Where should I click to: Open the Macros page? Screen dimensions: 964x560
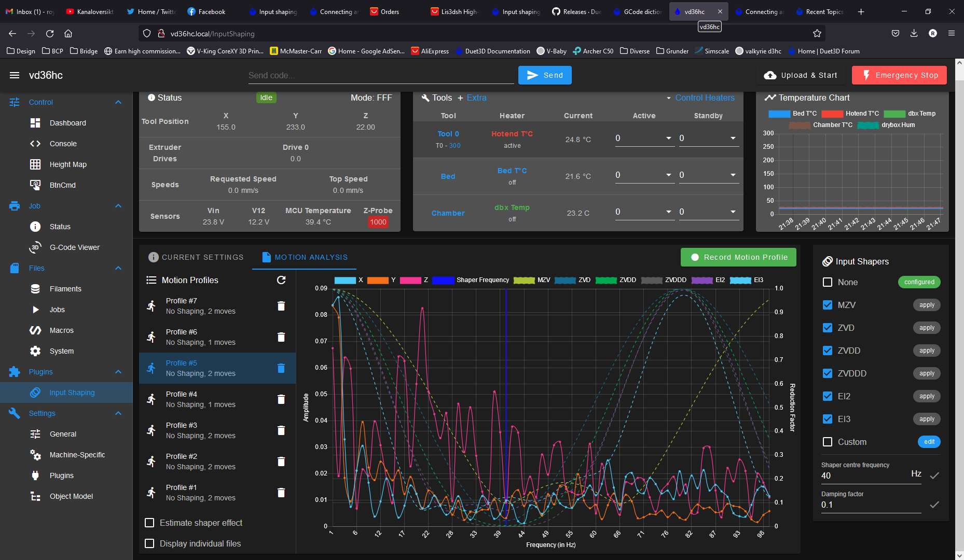click(66, 330)
